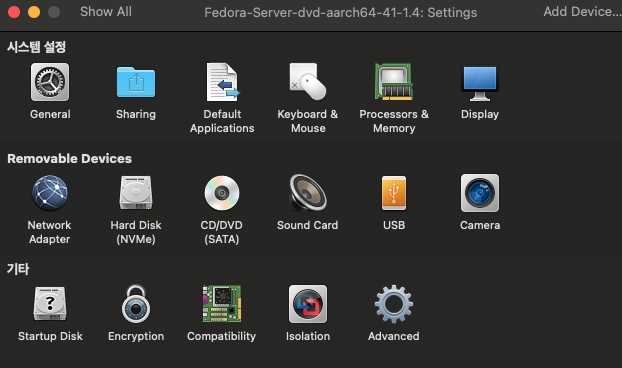Open the USB settings icon
The image size is (622, 368).
[x=394, y=193]
